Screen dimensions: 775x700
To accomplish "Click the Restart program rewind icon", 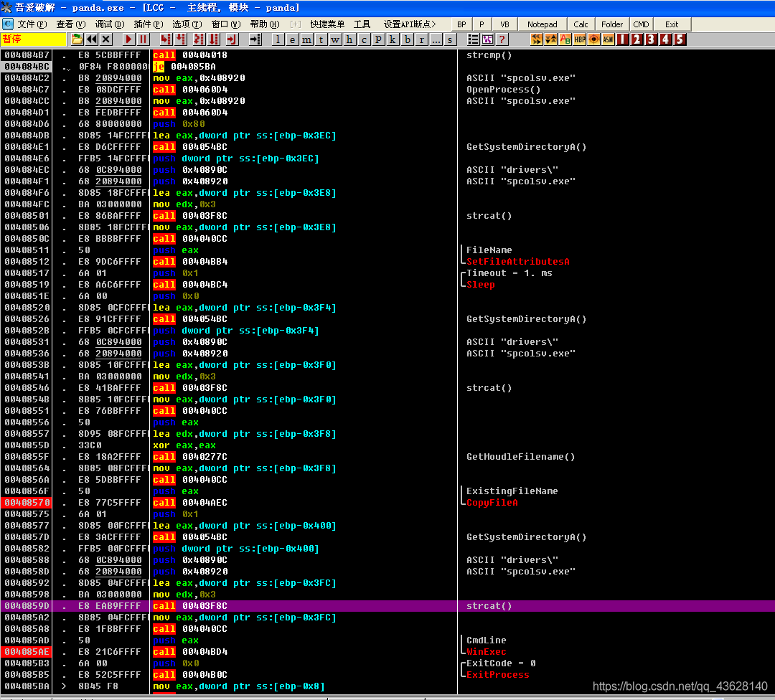I will coord(92,39).
